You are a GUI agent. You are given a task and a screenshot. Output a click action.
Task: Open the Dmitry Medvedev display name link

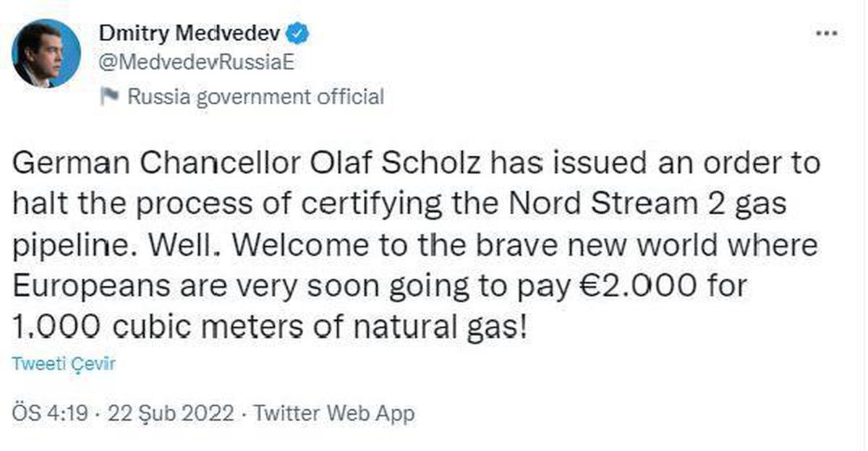tap(190, 33)
